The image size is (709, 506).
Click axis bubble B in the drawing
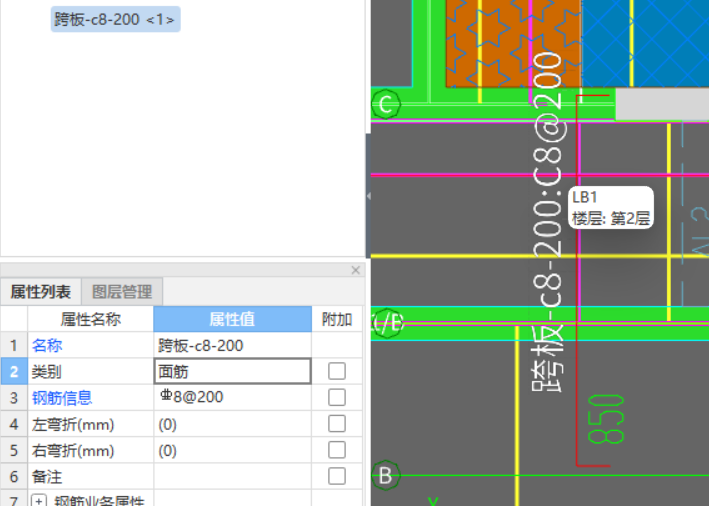click(x=386, y=475)
